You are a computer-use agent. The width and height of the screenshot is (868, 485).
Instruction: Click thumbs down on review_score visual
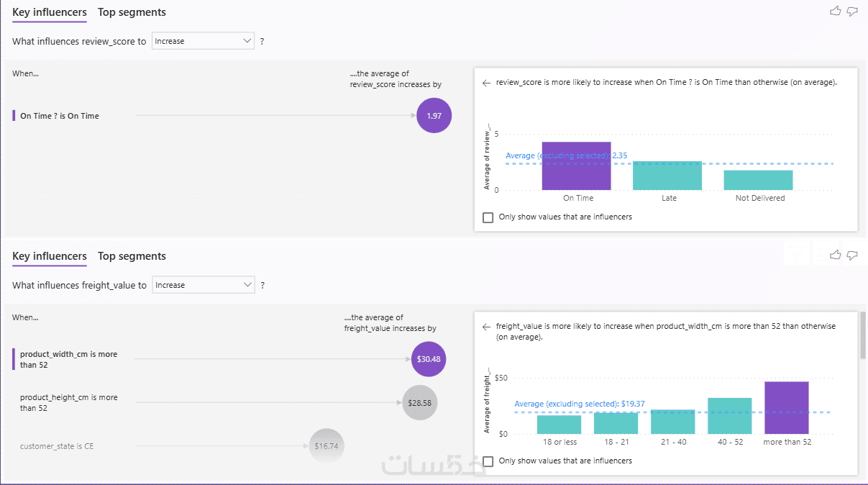point(852,11)
